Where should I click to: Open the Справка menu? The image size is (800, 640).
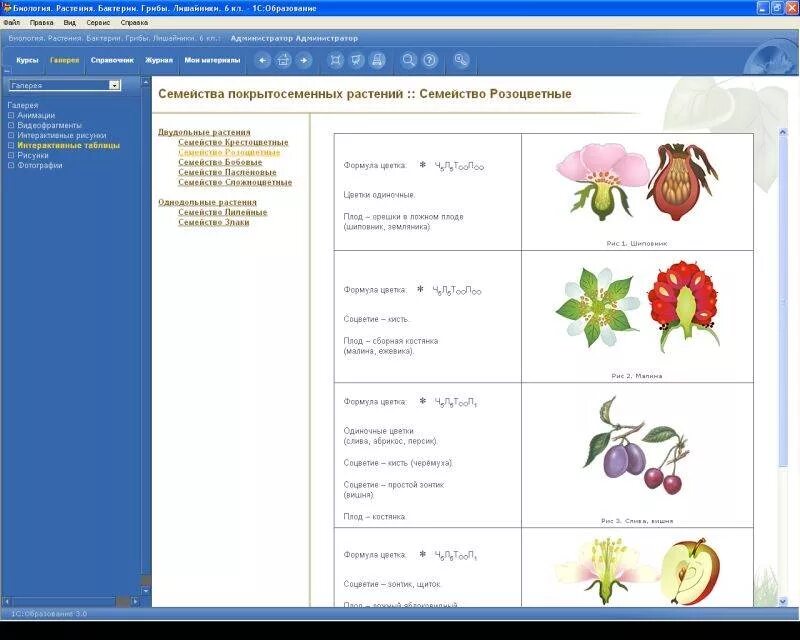pyautogui.click(x=134, y=22)
